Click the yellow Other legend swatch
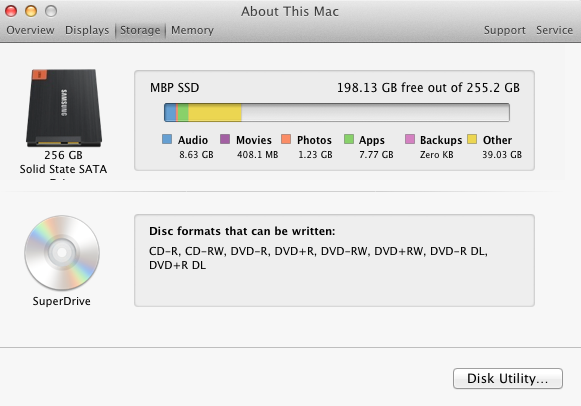This screenshot has width=581, height=406. click(x=472, y=139)
